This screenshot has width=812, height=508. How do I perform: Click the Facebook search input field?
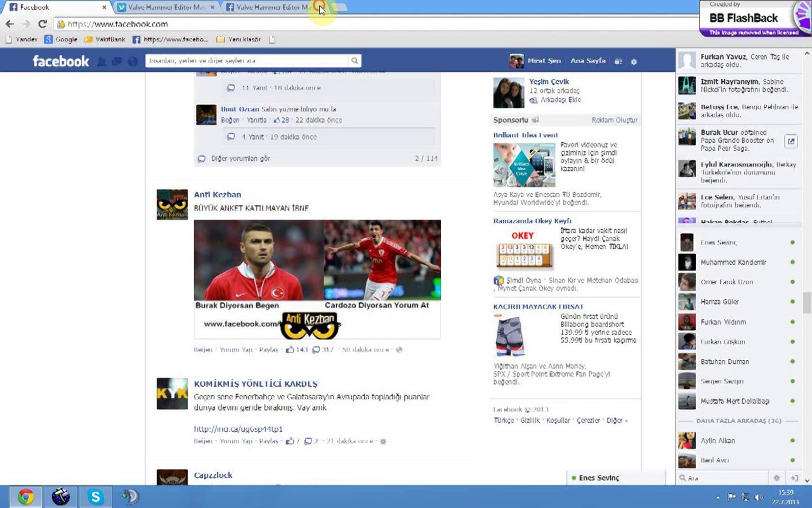[246, 61]
